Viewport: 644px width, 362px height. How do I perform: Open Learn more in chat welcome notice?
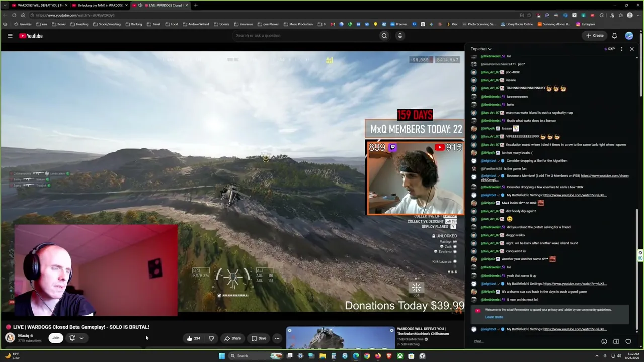point(494,317)
